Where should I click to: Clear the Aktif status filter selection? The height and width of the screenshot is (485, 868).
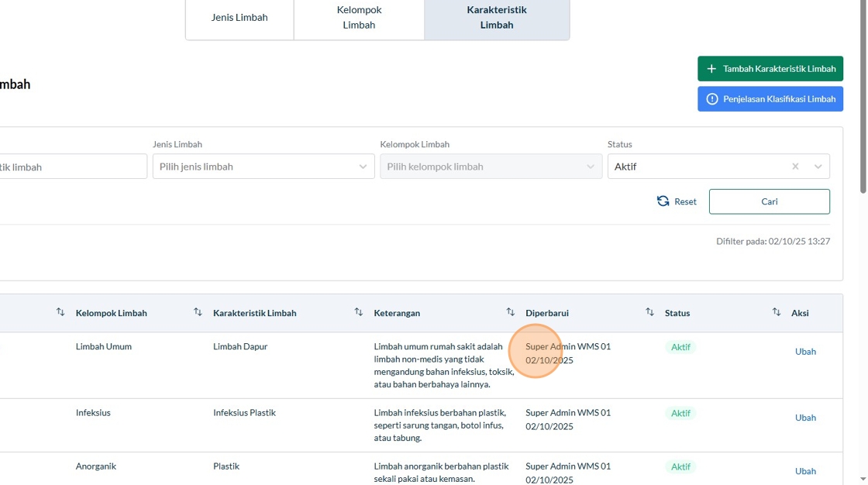point(795,167)
